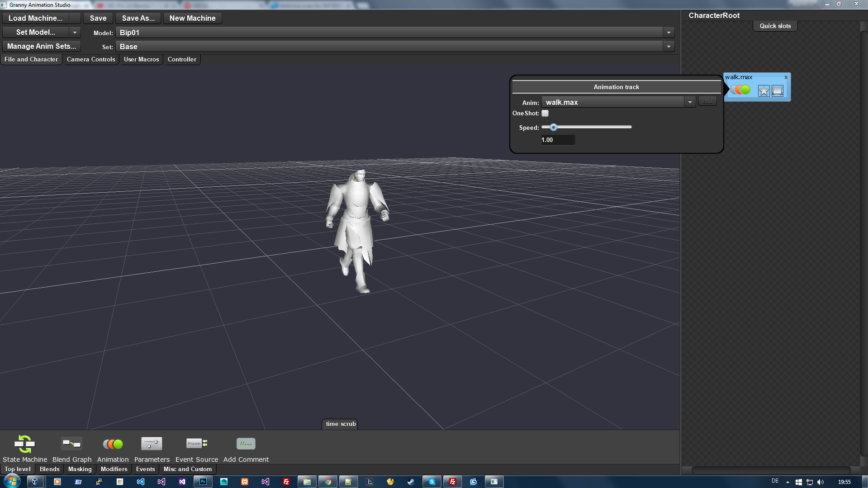This screenshot has width=868, height=488.
Task: Open the Quick slots tab
Action: click(x=775, y=26)
